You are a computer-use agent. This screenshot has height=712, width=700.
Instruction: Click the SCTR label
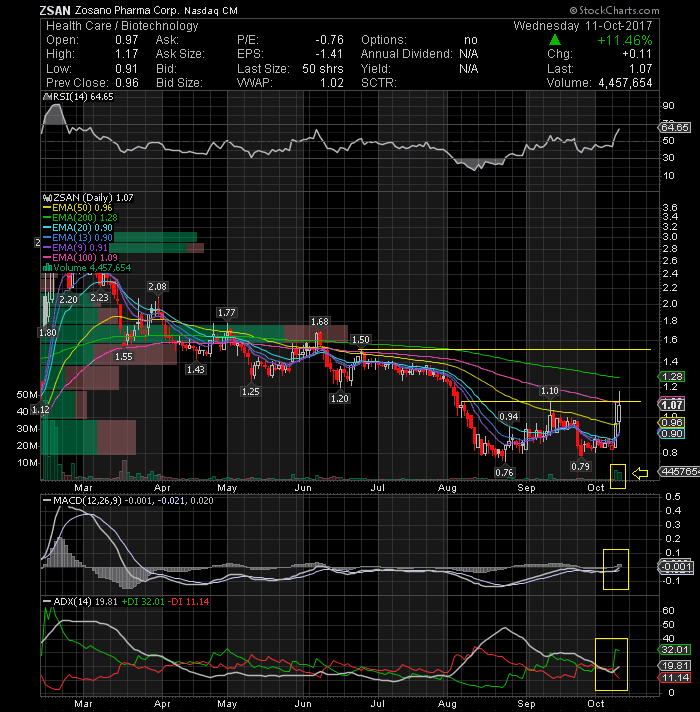click(x=379, y=83)
